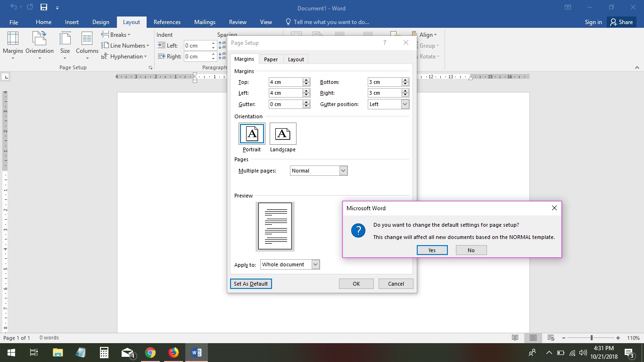
Task: Expand the Breaks dropdown
Action: (116, 35)
